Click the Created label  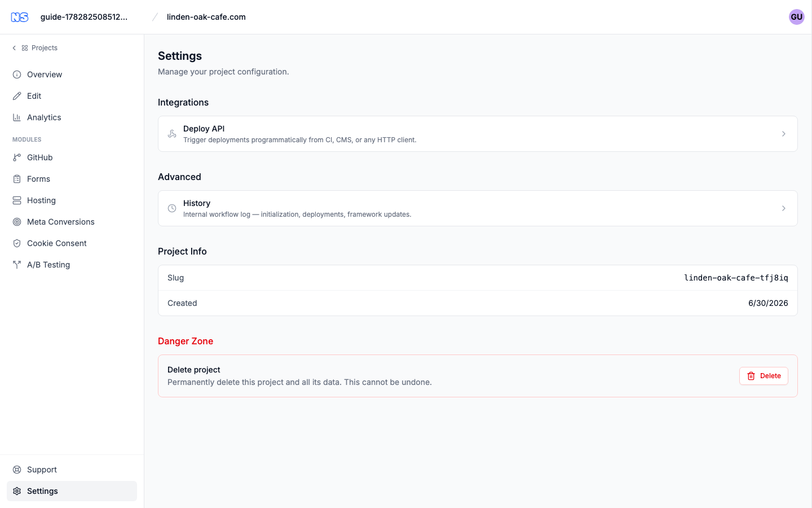click(182, 303)
